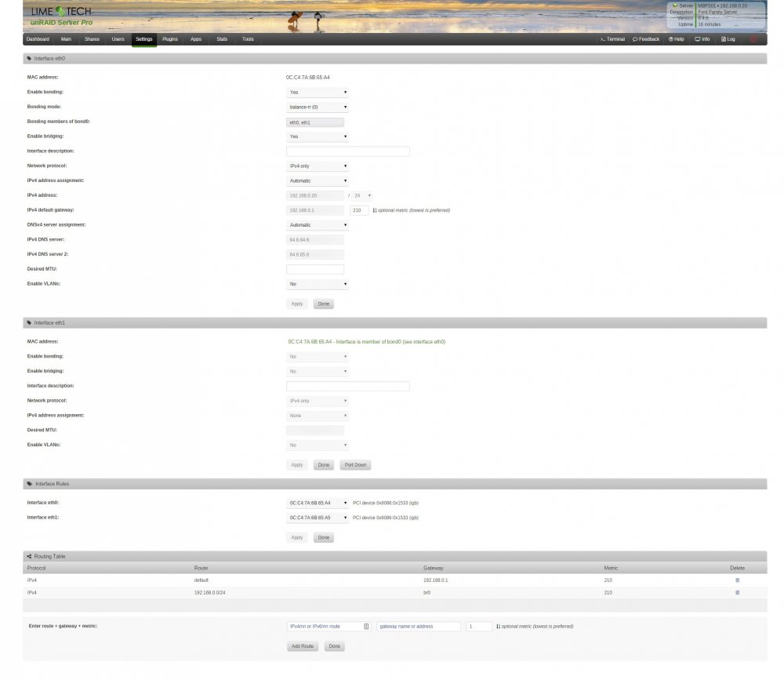Open the Bonding mode dropdown

[x=318, y=107]
